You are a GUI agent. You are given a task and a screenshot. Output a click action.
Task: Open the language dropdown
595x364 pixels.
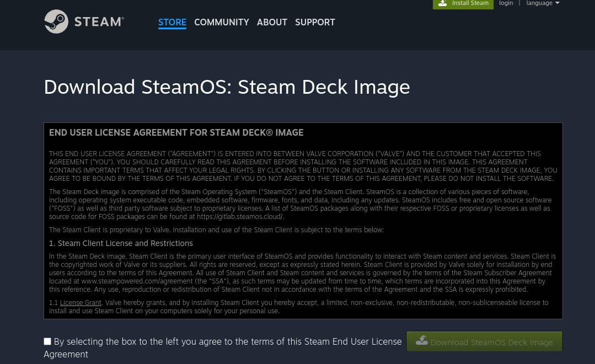click(x=539, y=3)
